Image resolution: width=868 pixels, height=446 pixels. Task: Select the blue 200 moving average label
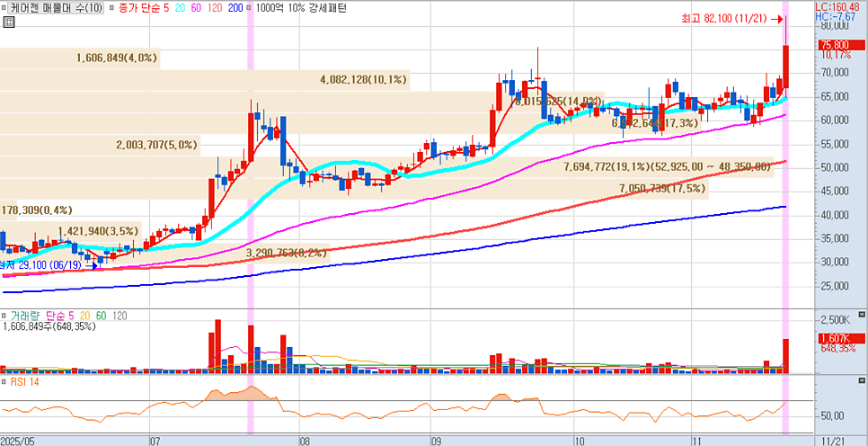coord(235,9)
